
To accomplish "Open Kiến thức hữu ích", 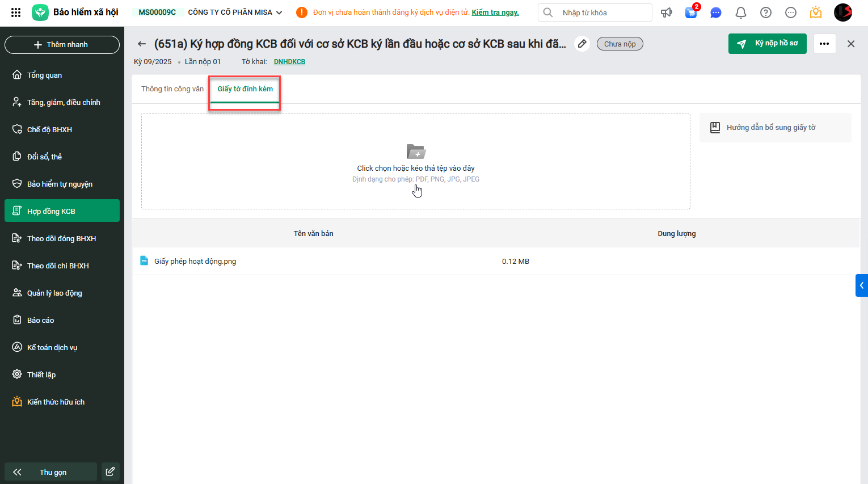I will [62, 402].
